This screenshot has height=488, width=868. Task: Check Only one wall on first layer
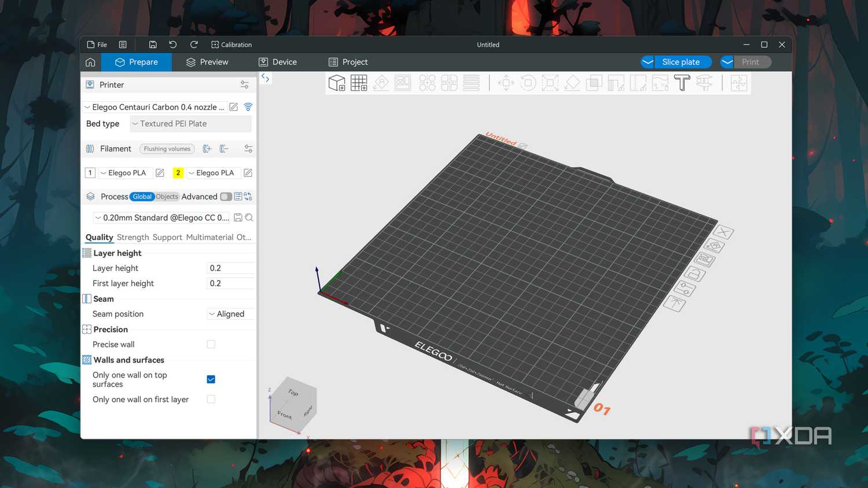coord(211,400)
